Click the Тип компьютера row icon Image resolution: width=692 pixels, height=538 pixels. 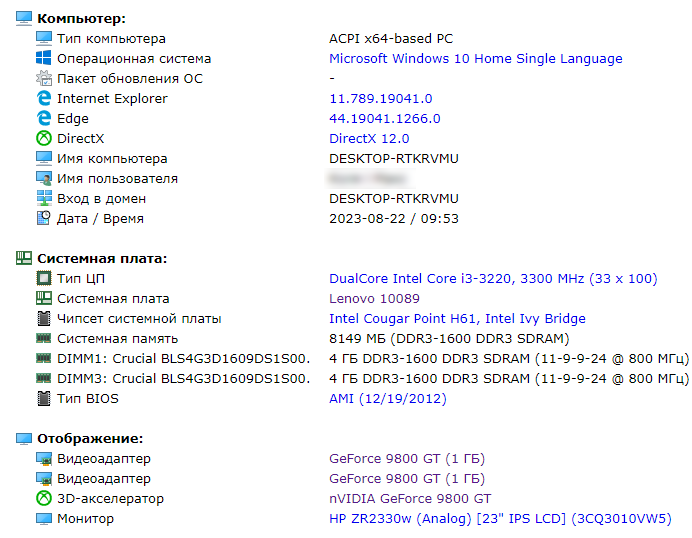coord(44,38)
